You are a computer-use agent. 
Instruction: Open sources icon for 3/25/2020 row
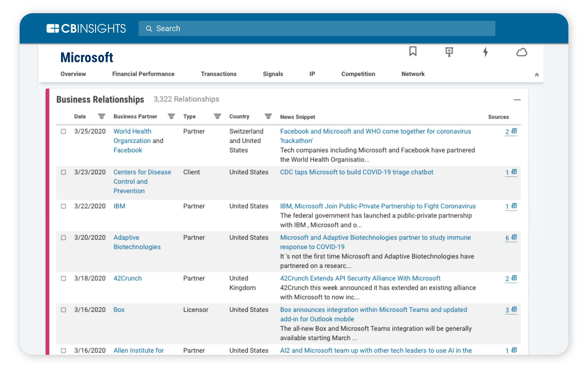tap(514, 131)
